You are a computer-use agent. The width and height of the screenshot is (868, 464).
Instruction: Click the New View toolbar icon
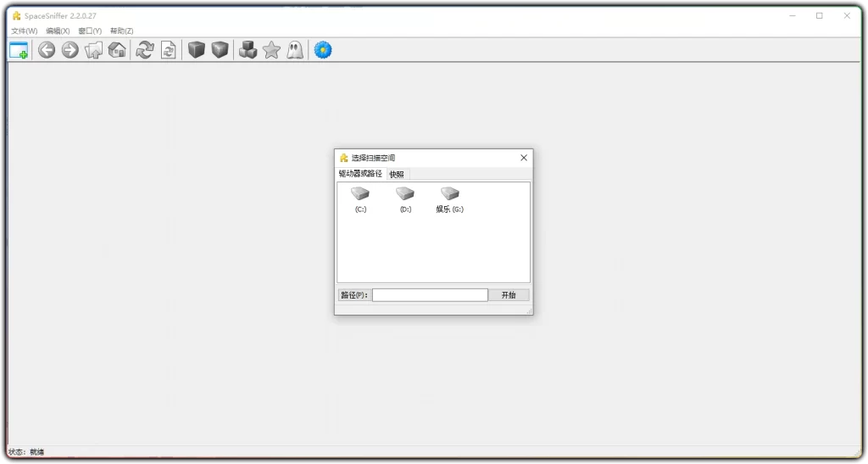click(19, 50)
